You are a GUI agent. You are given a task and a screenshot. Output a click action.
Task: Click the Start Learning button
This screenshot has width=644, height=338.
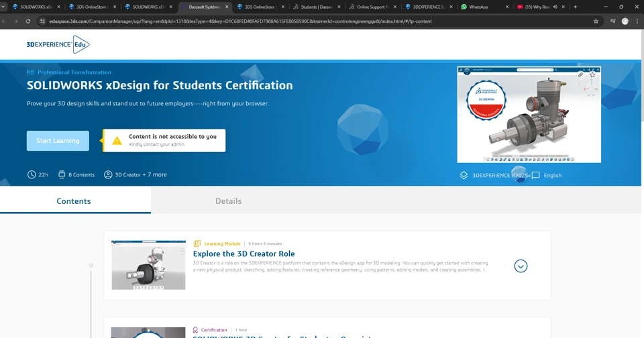tap(58, 141)
